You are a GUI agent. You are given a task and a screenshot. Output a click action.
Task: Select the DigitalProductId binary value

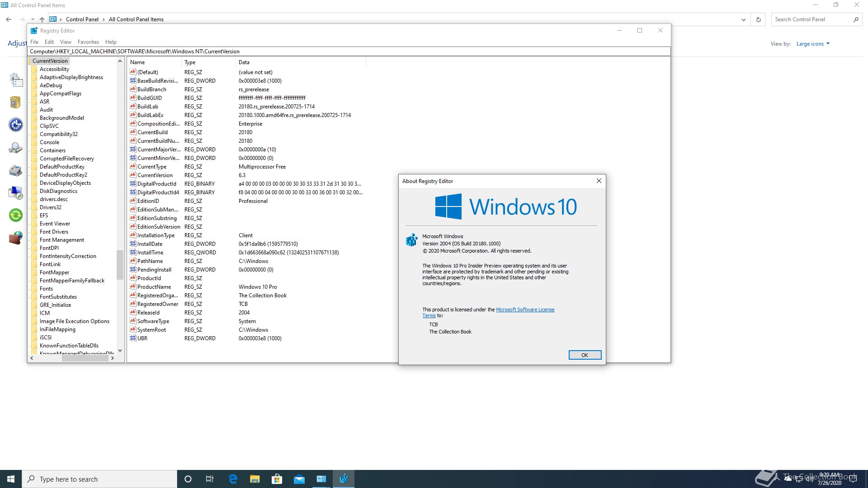point(157,184)
